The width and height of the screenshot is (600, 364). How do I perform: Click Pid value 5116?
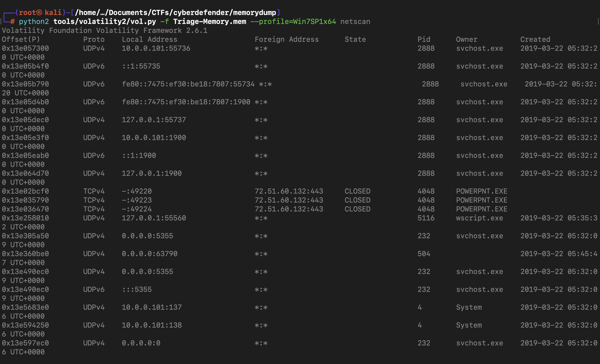[x=426, y=218]
